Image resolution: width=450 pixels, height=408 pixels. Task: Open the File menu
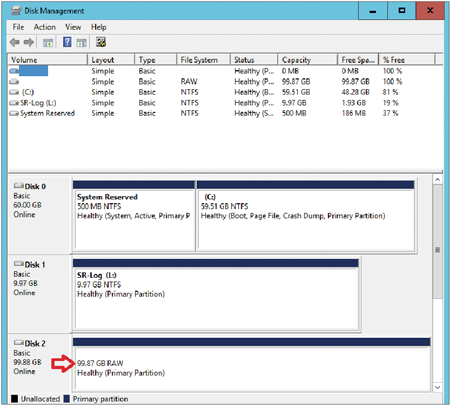coord(18,27)
